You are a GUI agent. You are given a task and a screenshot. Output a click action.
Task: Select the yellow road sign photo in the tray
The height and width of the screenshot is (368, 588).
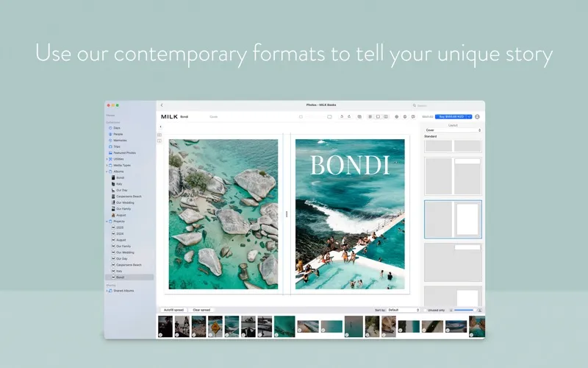click(215, 326)
